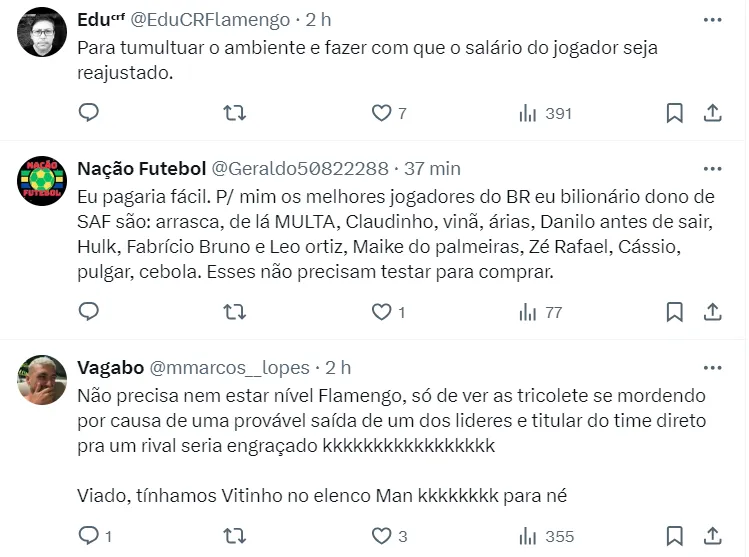This screenshot has width=749, height=557.
Task: Open Nação Futebol's profile avatar
Action: click(x=42, y=181)
